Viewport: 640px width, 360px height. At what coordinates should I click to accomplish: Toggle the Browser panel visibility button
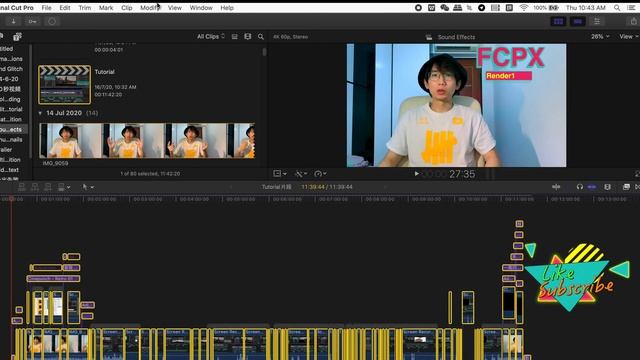point(558,21)
